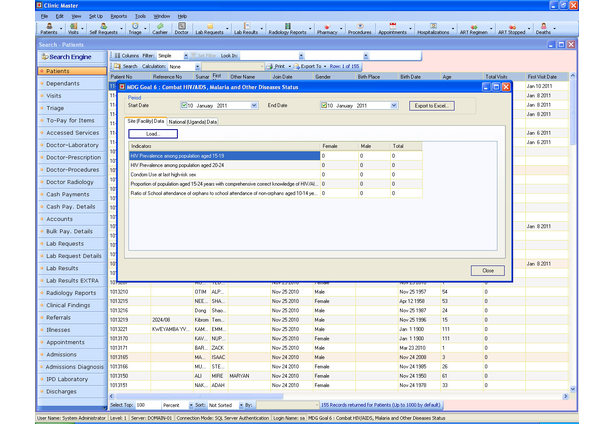615x424 pixels.
Task: Expand the Patients toolbar dropdown arrow
Action: (x=61, y=29)
